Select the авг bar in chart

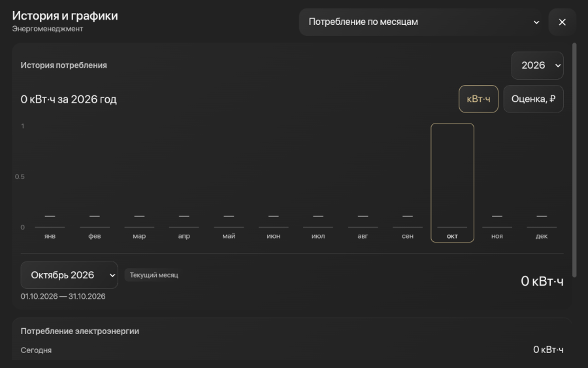coord(363,182)
